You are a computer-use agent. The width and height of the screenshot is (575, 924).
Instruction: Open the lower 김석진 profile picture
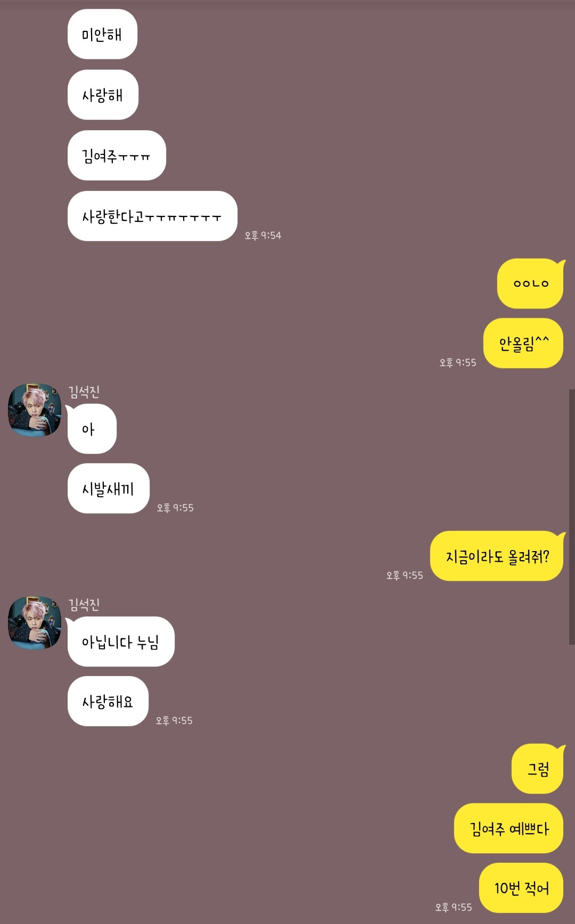tap(35, 622)
